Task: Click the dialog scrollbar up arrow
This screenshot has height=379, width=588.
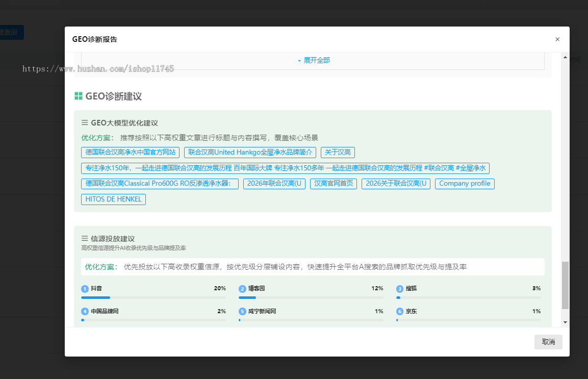Action: (x=565, y=57)
